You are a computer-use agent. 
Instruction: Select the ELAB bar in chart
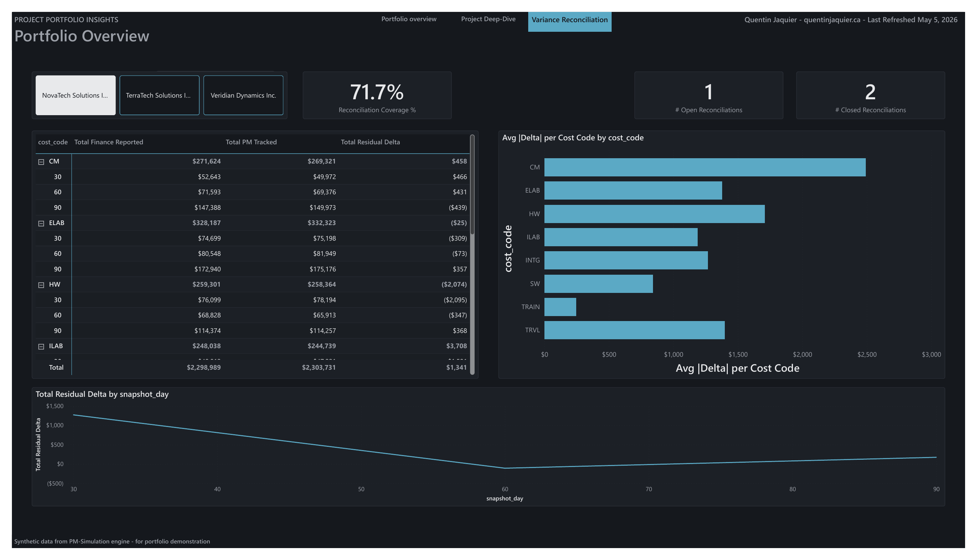[633, 190]
